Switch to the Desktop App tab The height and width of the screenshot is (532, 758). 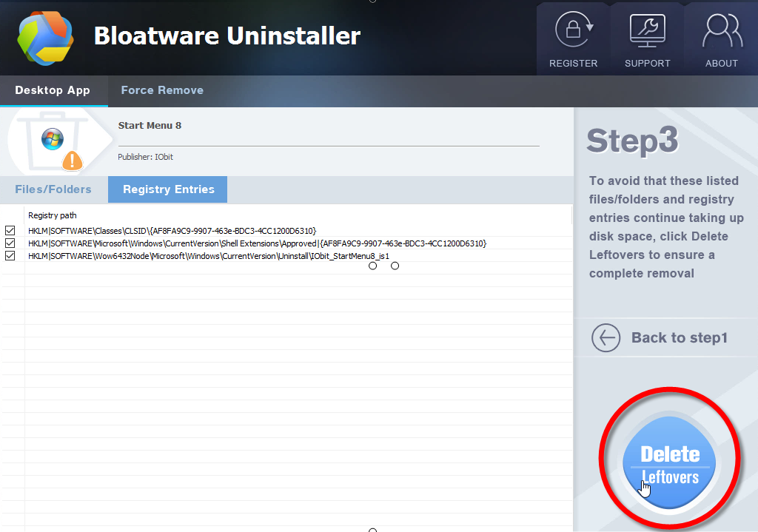tap(53, 90)
